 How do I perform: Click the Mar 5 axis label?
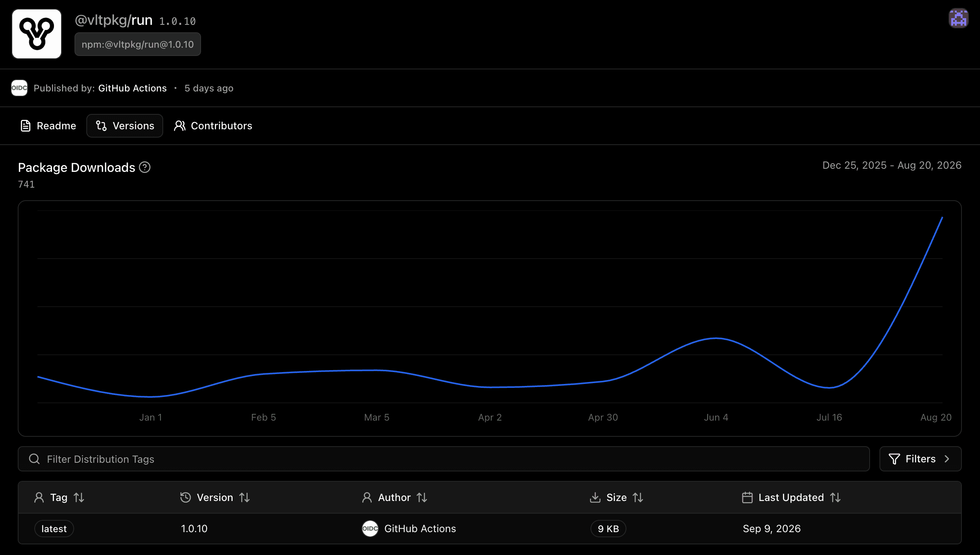point(376,417)
